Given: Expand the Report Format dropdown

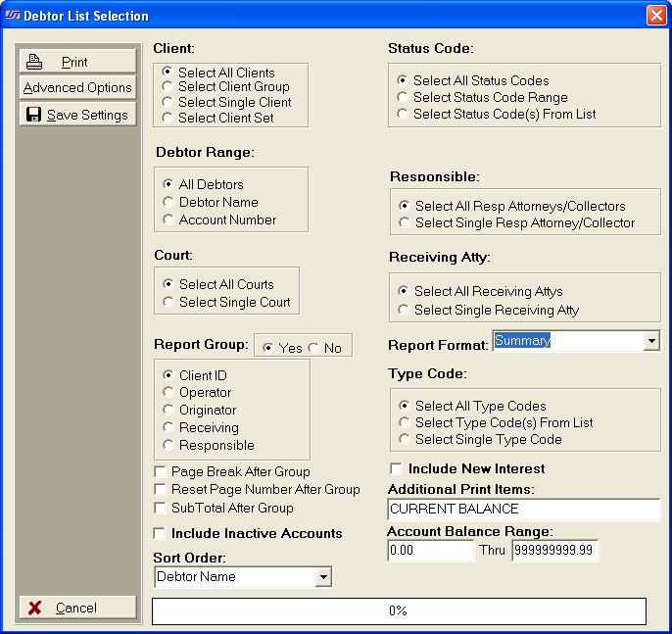Looking at the screenshot, I should [x=651, y=341].
